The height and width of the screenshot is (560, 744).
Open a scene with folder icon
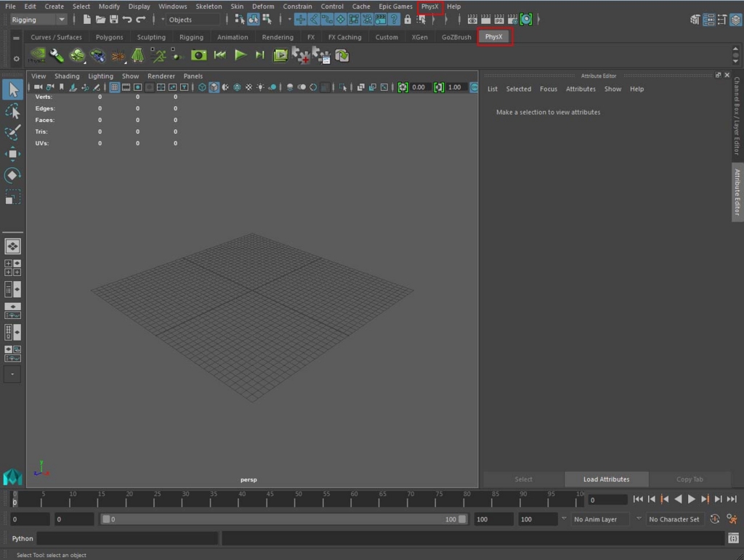point(100,20)
